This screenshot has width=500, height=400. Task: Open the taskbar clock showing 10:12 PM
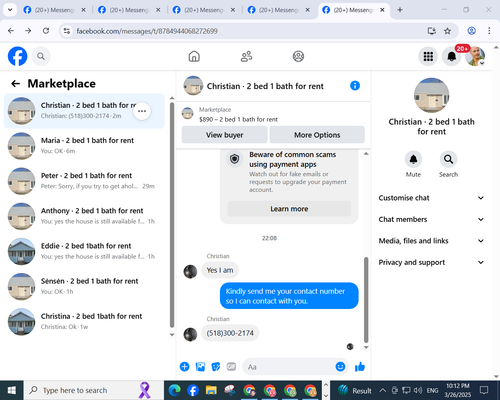458,390
